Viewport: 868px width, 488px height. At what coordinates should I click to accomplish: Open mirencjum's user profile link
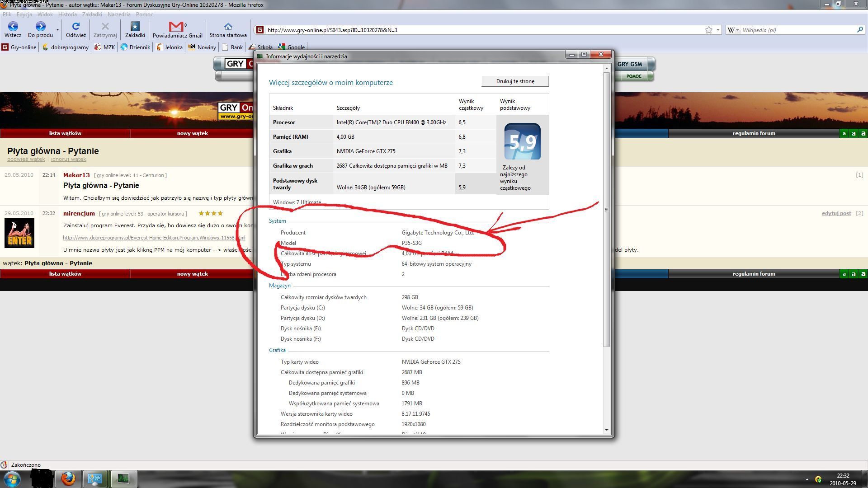point(79,213)
